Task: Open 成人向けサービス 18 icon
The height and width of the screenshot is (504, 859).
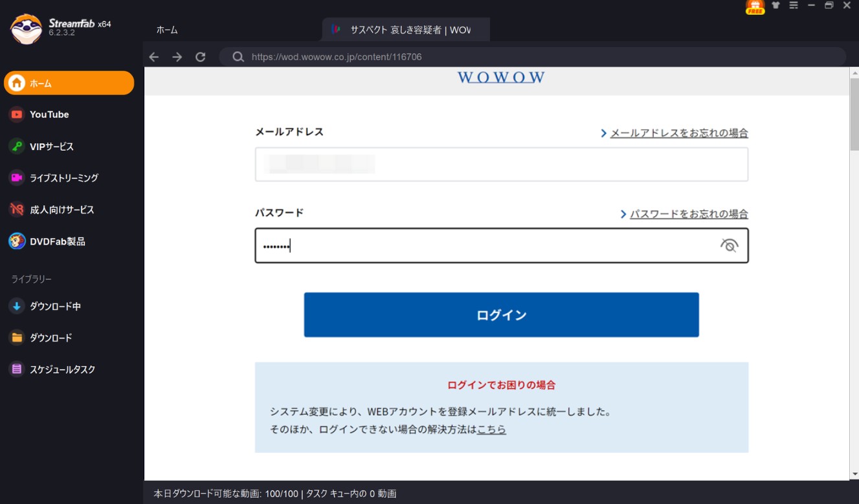Action: click(x=17, y=209)
